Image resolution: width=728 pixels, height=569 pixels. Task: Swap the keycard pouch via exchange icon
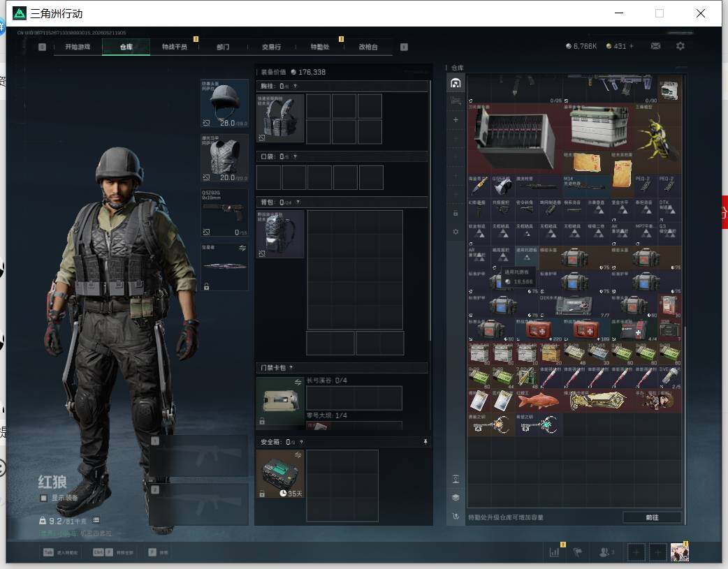pos(298,382)
